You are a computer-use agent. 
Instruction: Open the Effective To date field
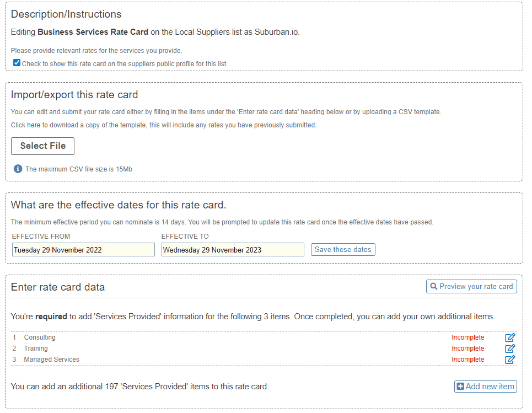[x=233, y=249]
